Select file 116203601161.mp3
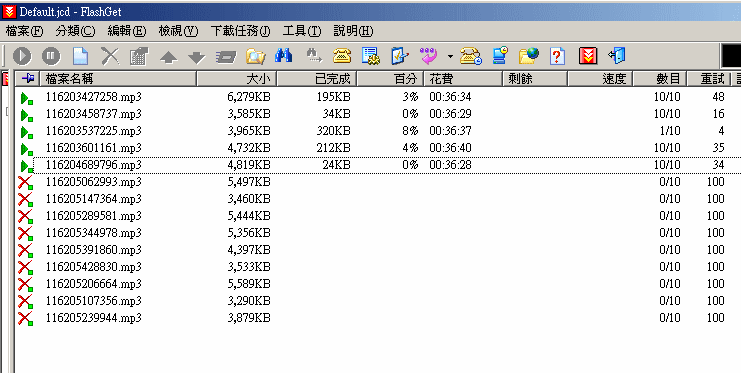 point(94,148)
